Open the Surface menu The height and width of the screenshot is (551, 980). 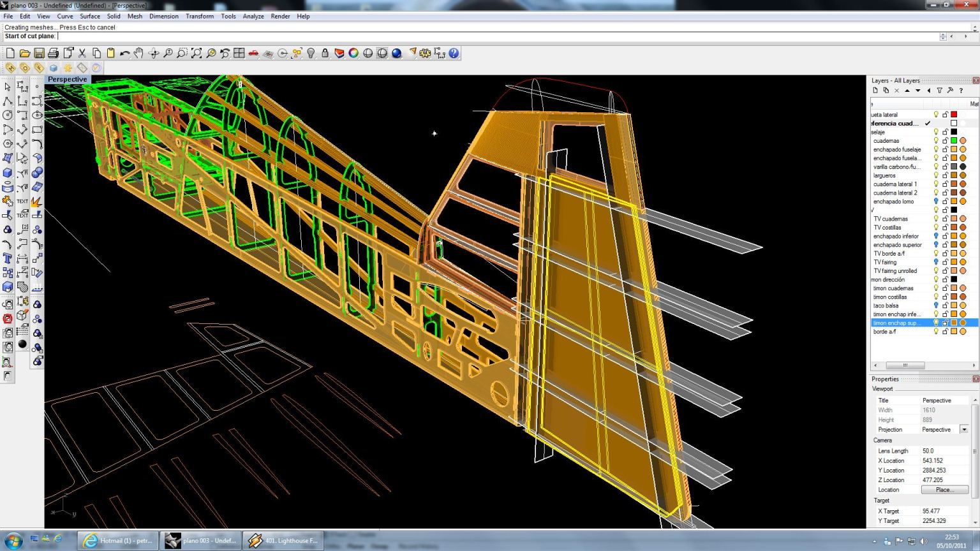89,17
